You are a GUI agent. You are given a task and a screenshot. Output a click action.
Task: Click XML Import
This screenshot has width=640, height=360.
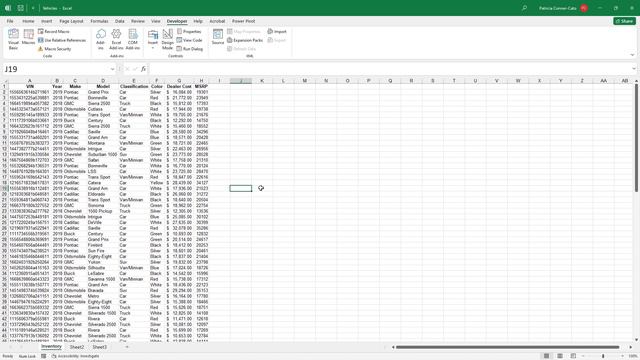tap(277, 31)
